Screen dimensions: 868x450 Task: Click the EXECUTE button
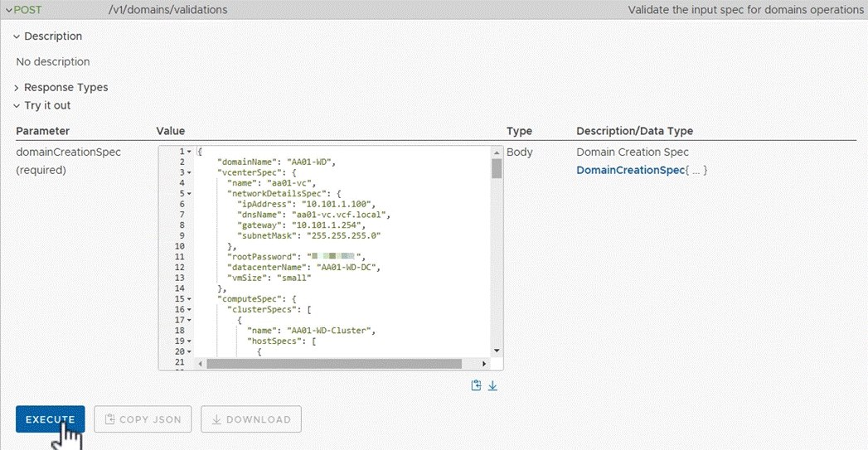pos(51,419)
